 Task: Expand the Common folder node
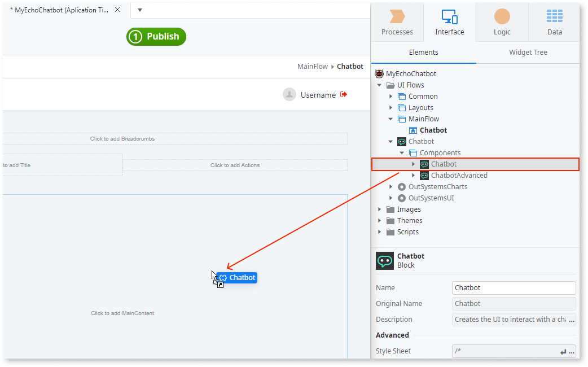[x=391, y=96]
